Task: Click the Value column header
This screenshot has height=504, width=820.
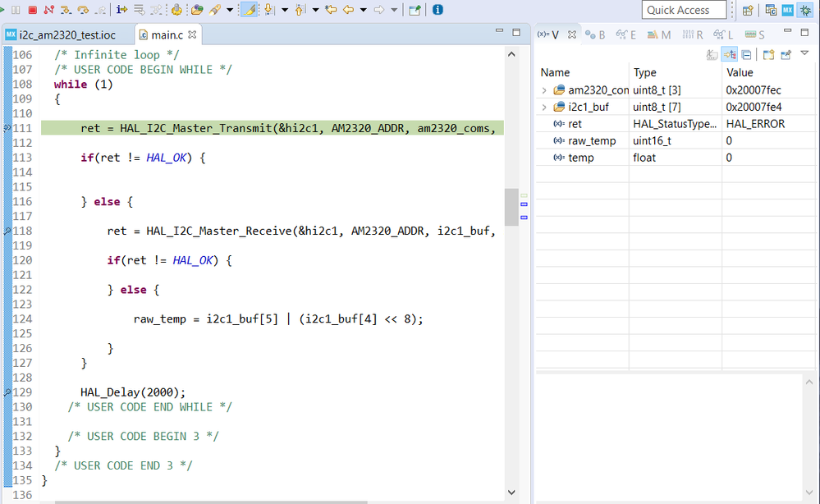Action: click(x=740, y=72)
